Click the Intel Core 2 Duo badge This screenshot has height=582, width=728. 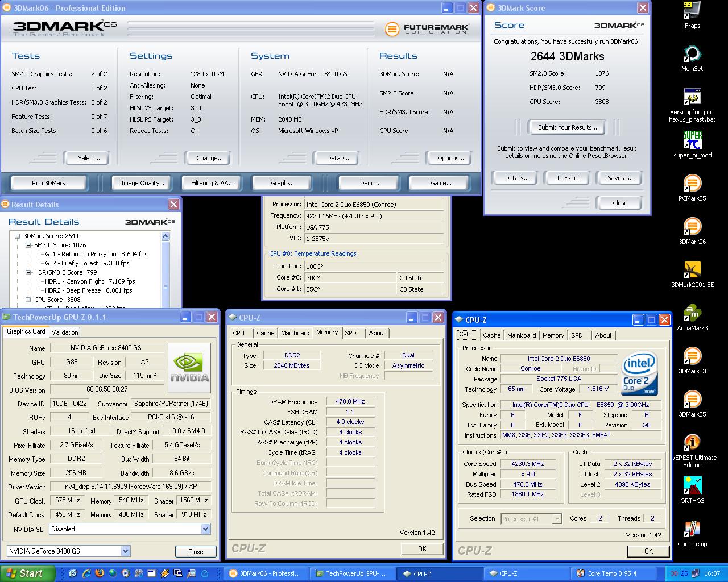tap(639, 373)
